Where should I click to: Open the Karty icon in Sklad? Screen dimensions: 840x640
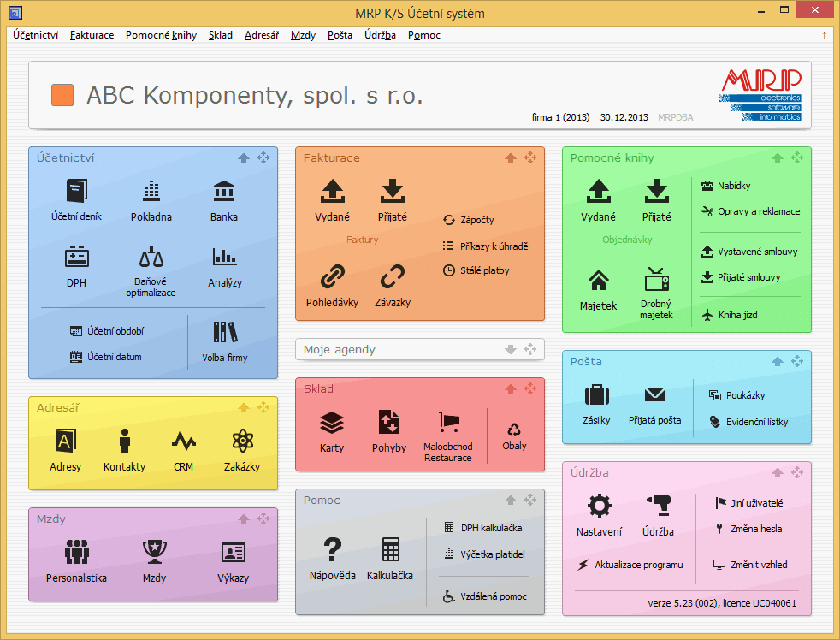pos(332,431)
